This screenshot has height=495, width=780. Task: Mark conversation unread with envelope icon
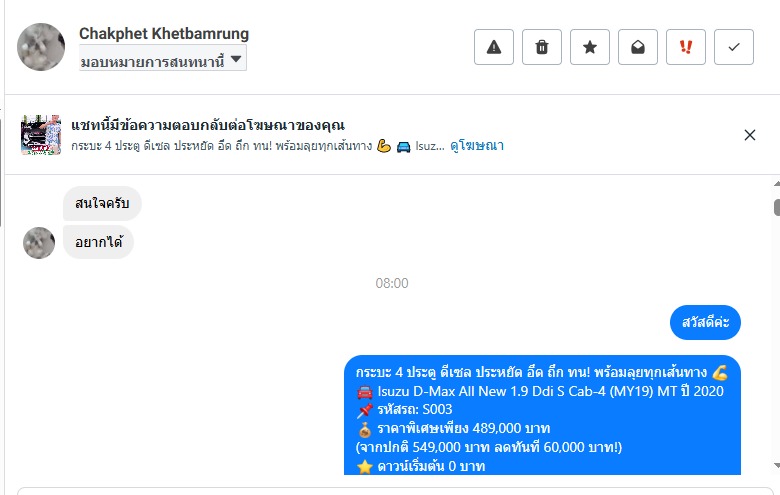point(638,47)
